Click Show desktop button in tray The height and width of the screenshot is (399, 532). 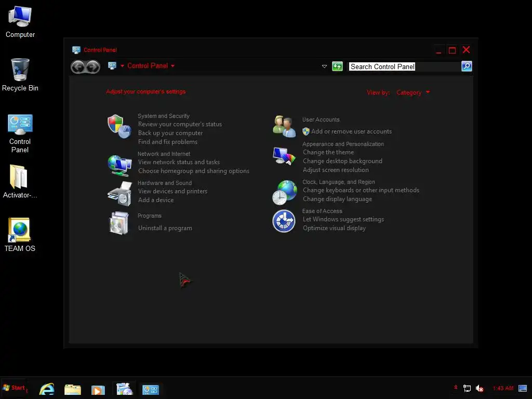click(x=523, y=388)
